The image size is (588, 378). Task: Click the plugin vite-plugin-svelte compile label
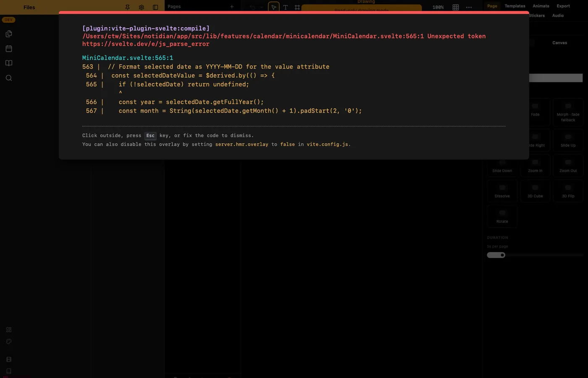click(x=146, y=28)
